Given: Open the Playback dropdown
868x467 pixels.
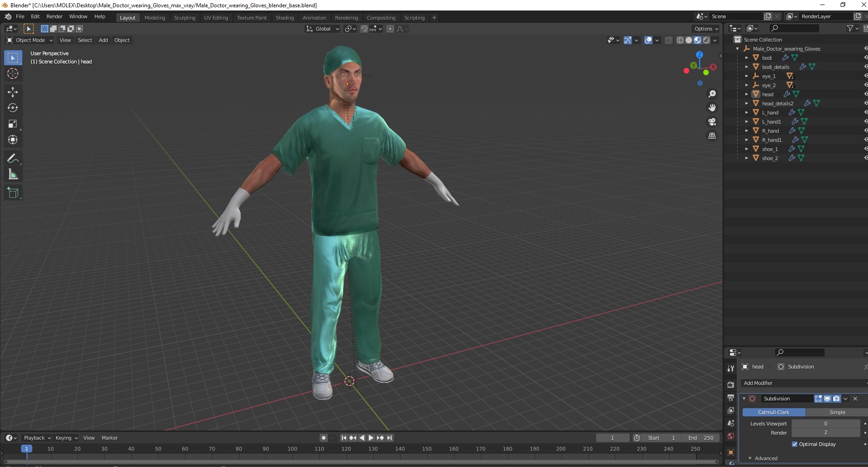Looking at the screenshot, I should pyautogui.click(x=37, y=438).
